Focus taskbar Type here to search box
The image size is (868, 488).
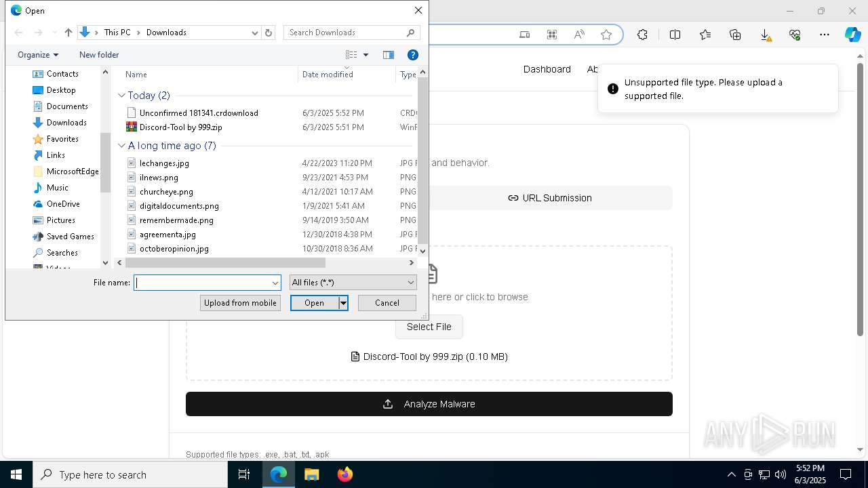click(130, 474)
